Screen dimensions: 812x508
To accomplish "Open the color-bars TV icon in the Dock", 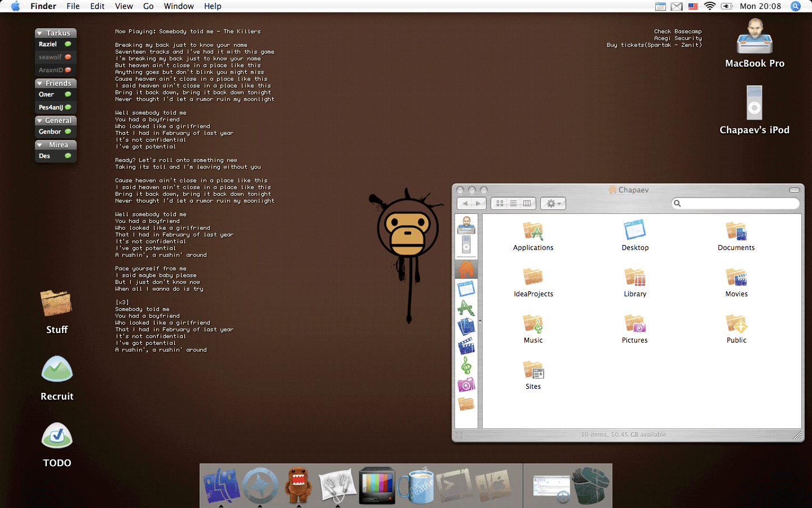I will 377,485.
